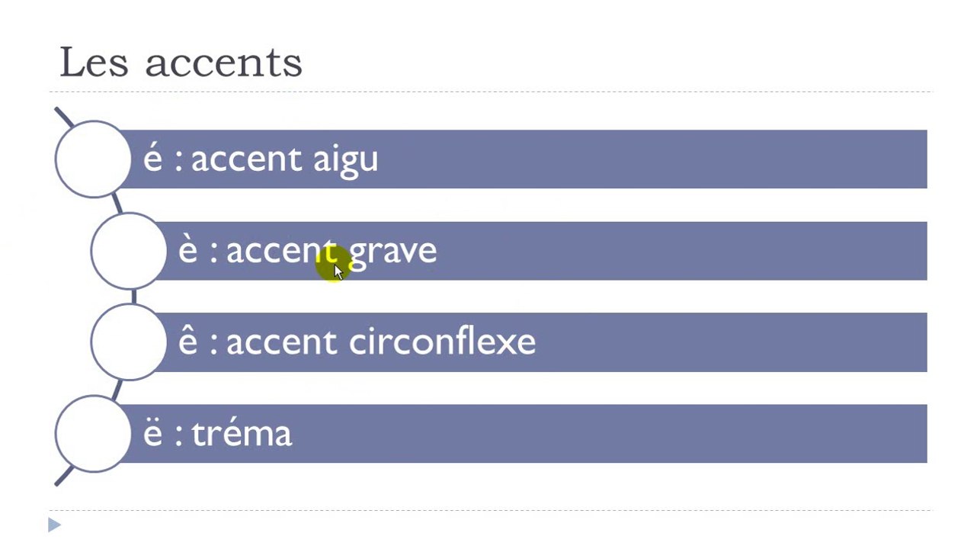The height and width of the screenshot is (549, 980).
Task: Select the white circle next to "accent grave"
Action: (x=128, y=251)
